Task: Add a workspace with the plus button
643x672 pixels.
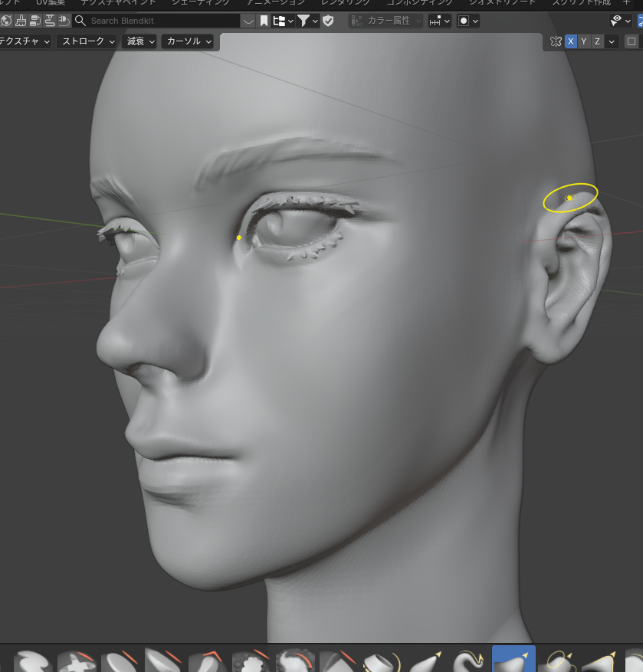Action: point(627,2)
